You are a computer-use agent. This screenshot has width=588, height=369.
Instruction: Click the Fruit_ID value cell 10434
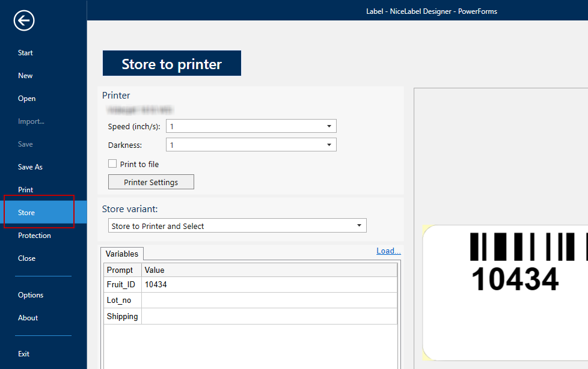(269, 285)
